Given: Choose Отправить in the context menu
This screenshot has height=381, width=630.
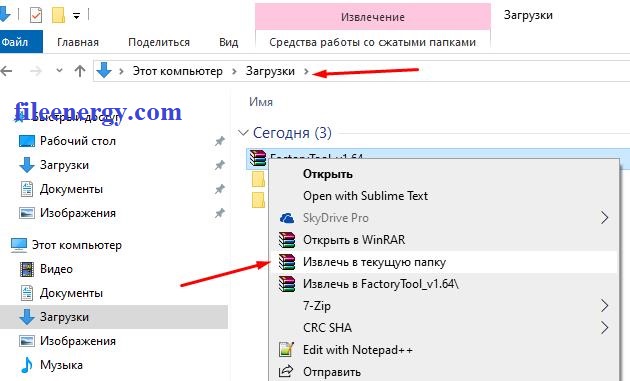Looking at the screenshot, I should click(x=332, y=372).
